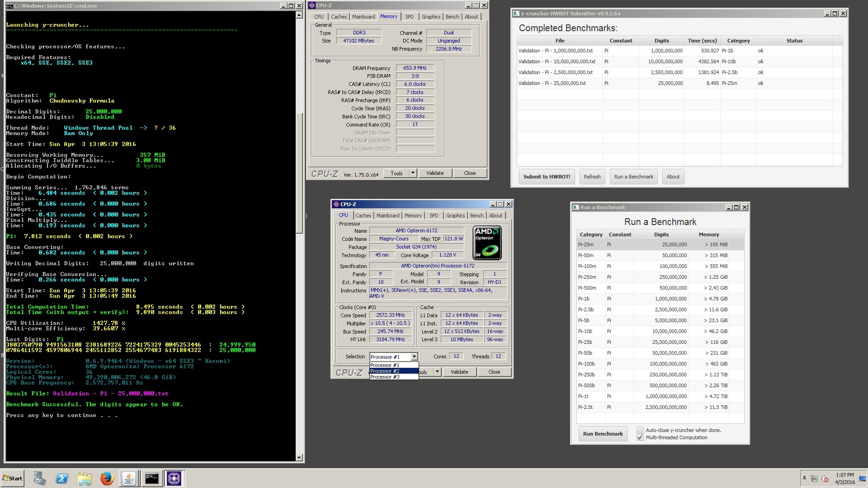This screenshot has height=488, width=868.
Task: Click the Run a Benchmark window title icon
Action: 576,207
